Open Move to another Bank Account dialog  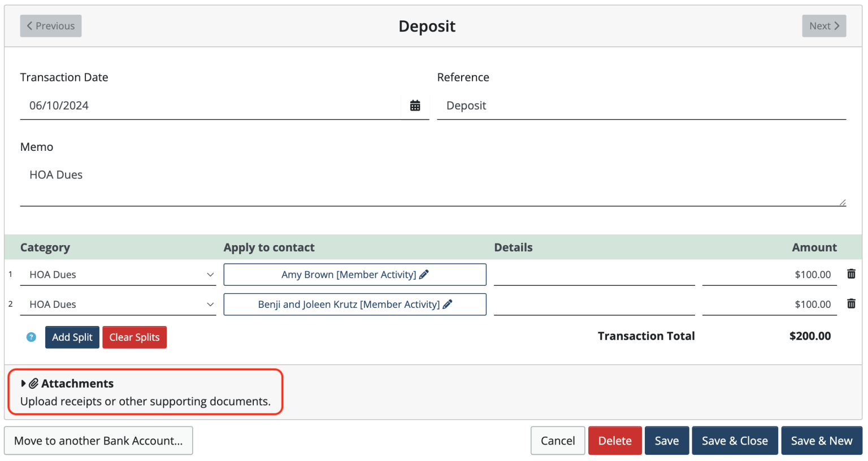98,440
